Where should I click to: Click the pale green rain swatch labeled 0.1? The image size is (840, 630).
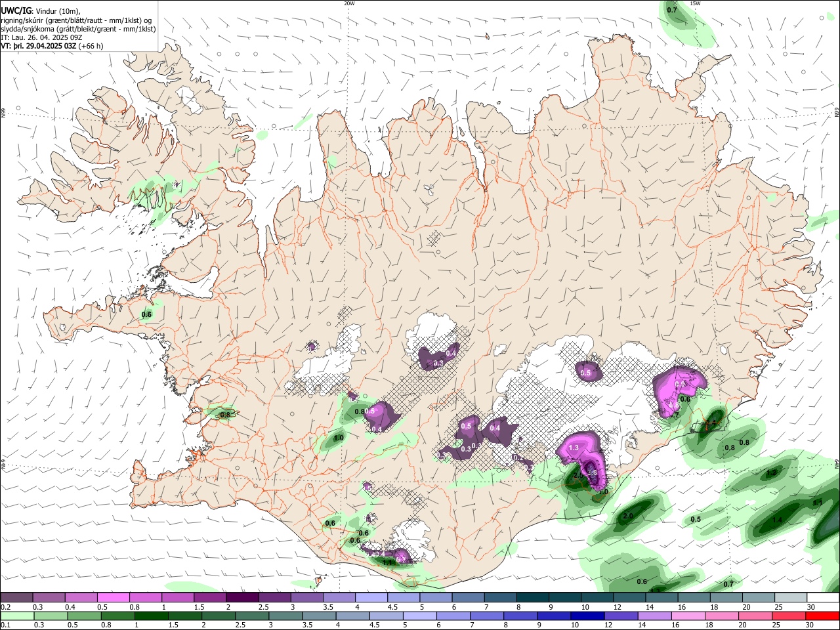point(17,616)
